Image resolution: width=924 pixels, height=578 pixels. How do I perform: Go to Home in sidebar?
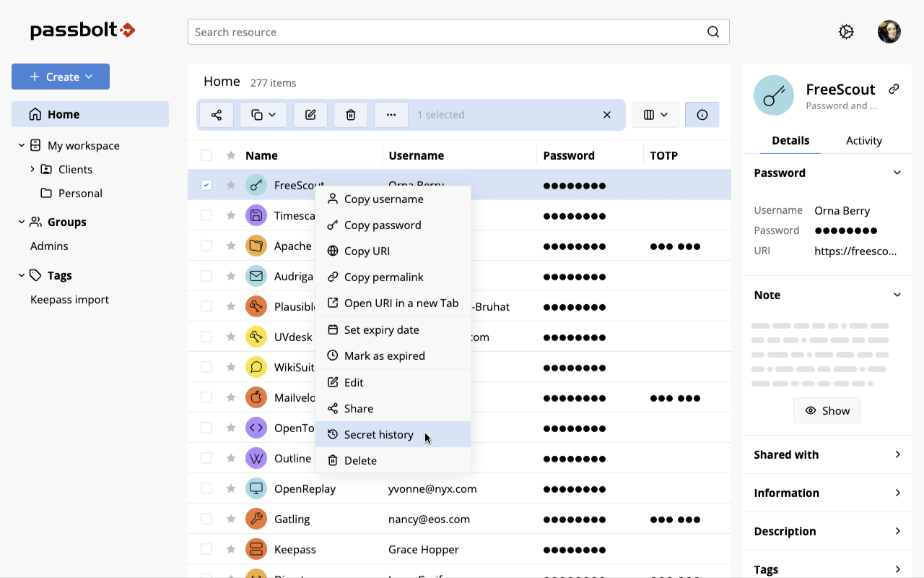90,114
